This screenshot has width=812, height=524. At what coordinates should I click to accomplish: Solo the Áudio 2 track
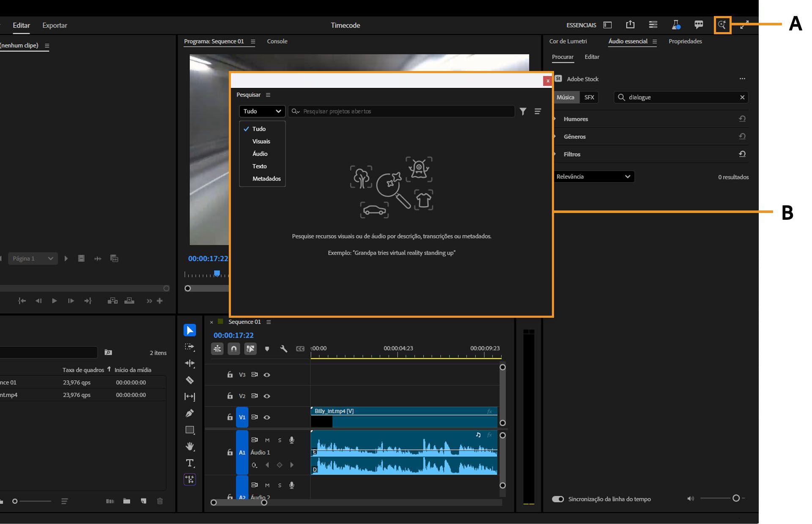click(x=280, y=485)
